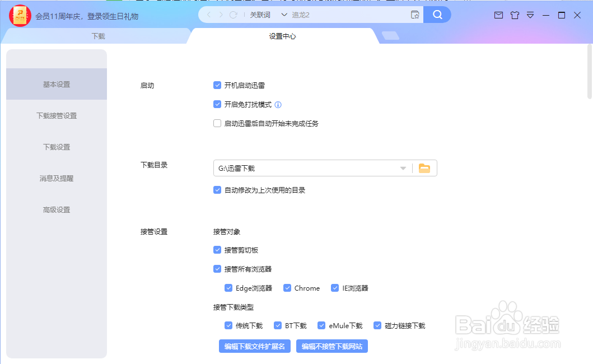The width and height of the screenshot is (593, 364).
Task: Toggle eMule下载 checkbox
Action: click(x=321, y=325)
